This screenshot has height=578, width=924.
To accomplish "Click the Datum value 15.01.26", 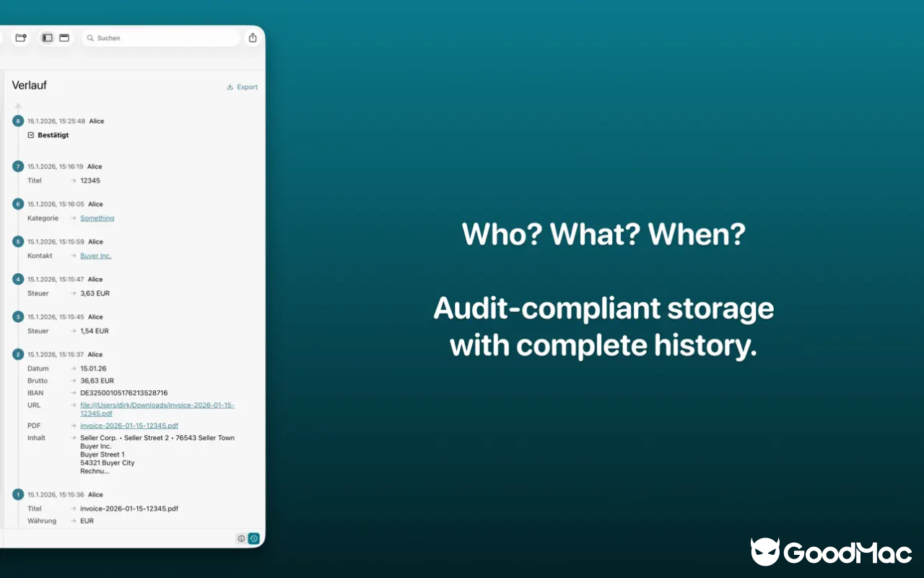I will 93,368.
